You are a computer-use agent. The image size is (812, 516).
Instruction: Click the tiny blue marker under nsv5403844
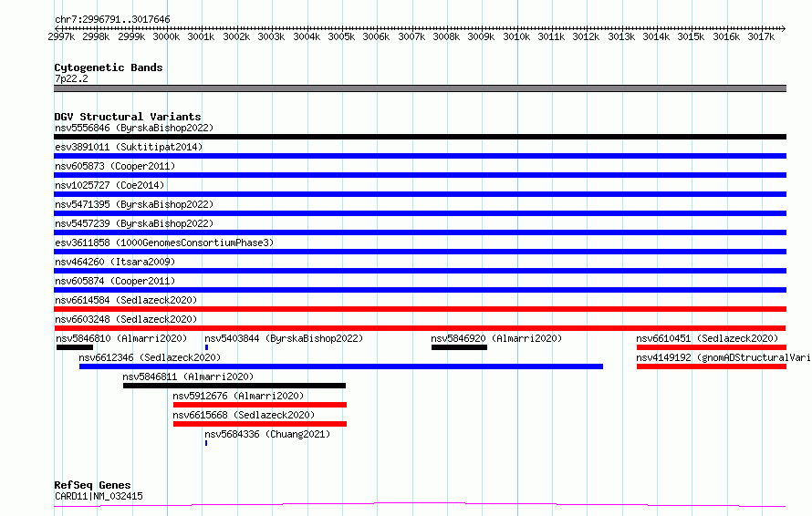[206, 347]
